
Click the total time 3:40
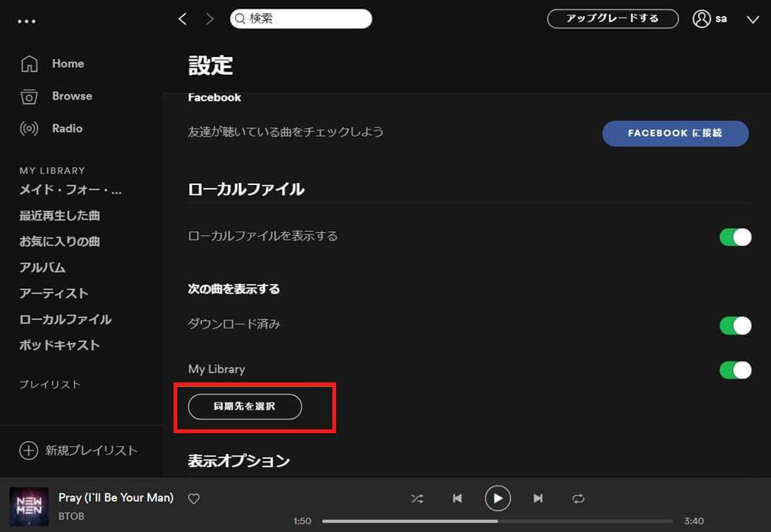[694, 521]
